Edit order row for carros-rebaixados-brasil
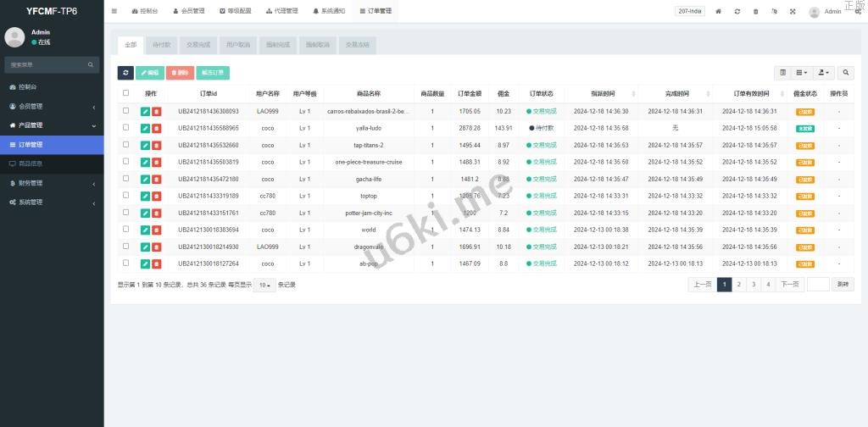Screen dimensions: 868x427 145,111
